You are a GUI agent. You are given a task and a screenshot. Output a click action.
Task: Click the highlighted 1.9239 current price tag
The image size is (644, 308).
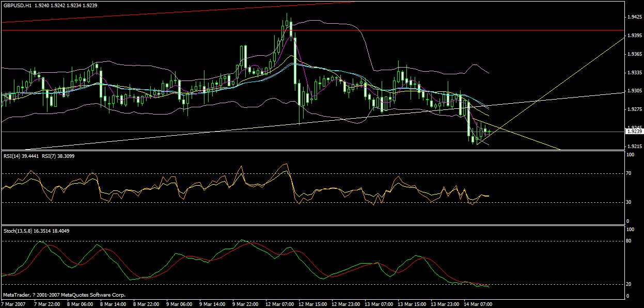634,132
